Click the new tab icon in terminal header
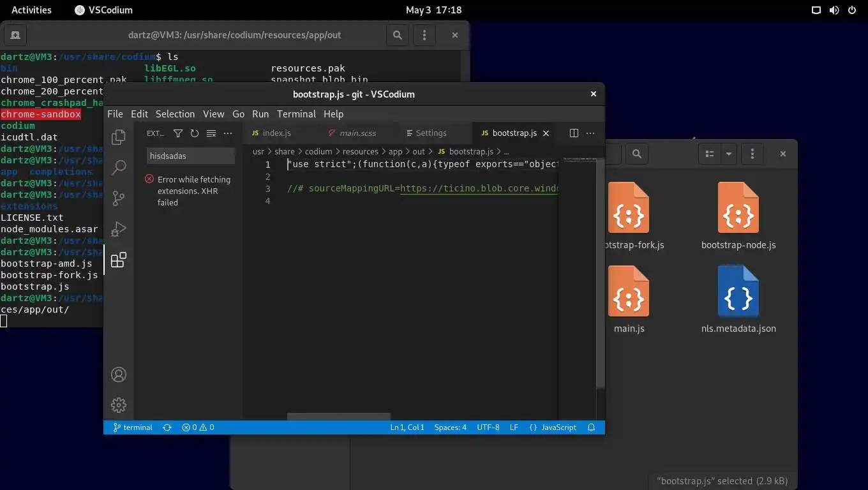This screenshot has width=868, height=490. (x=15, y=35)
